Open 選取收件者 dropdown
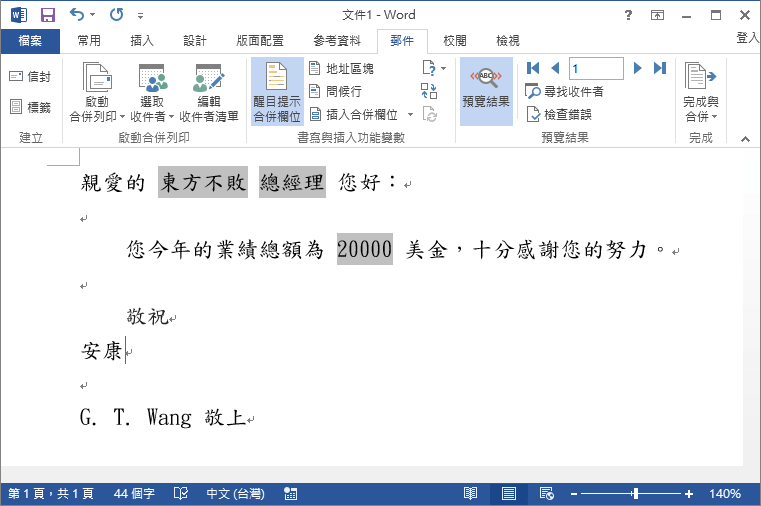The image size is (761, 506). pyautogui.click(x=152, y=93)
